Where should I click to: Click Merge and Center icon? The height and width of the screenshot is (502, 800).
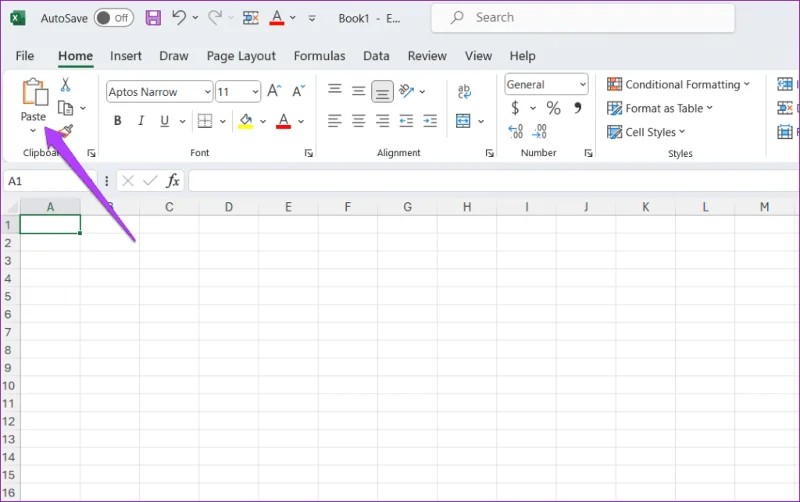point(463,121)
